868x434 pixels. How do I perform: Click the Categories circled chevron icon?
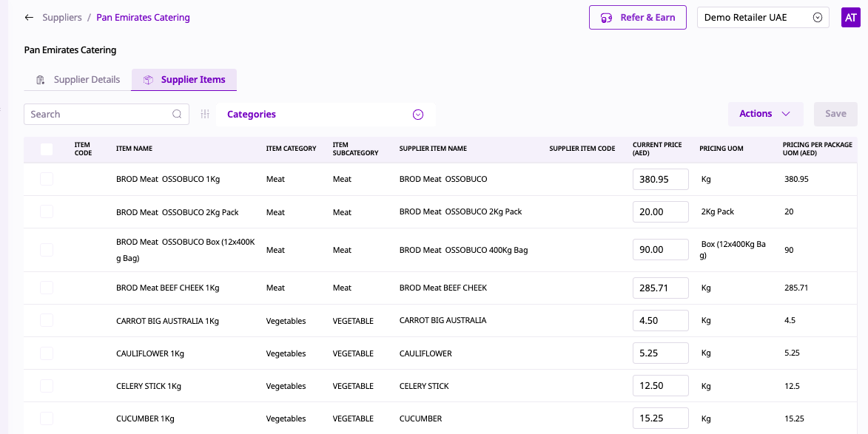417,115
